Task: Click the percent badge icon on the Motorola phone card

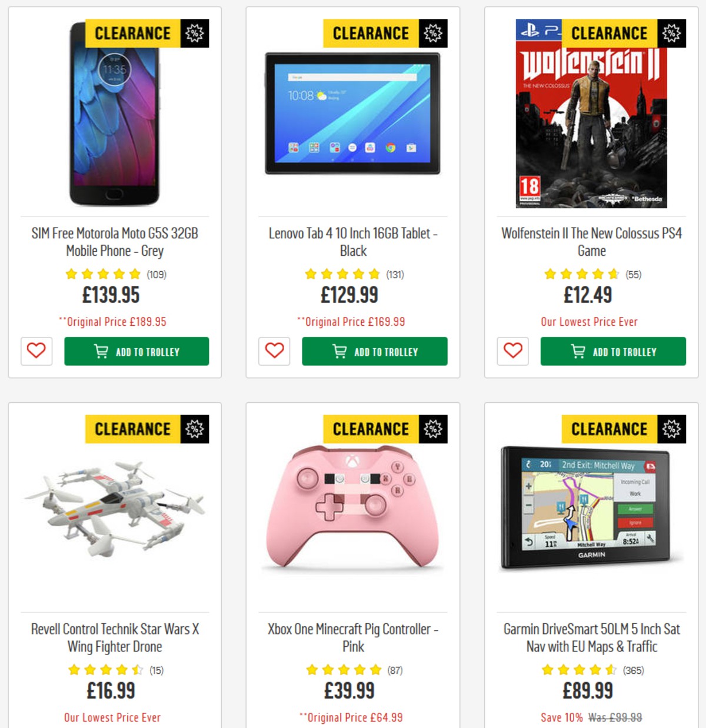Action: 194,32
